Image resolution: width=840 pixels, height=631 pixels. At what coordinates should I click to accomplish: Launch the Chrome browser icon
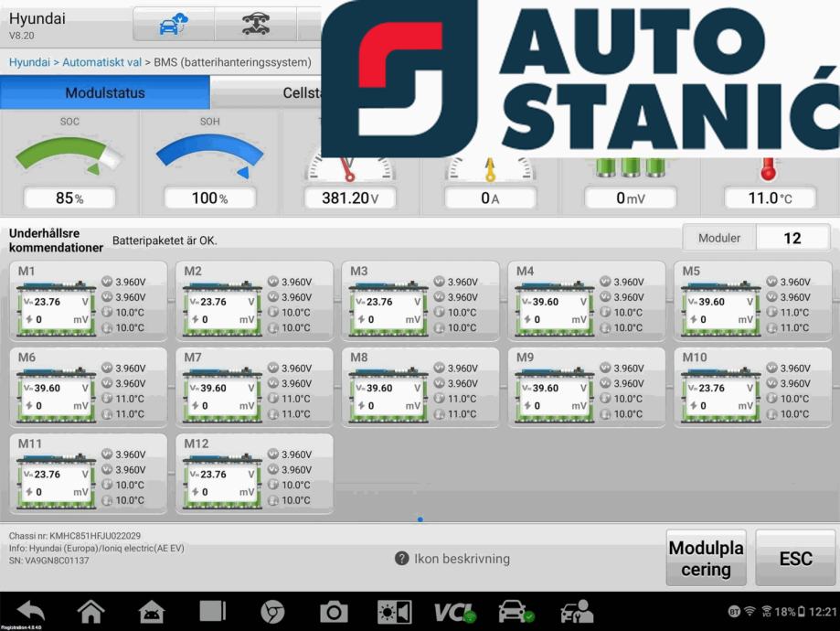pyautogui.click(x=272, y=612)
